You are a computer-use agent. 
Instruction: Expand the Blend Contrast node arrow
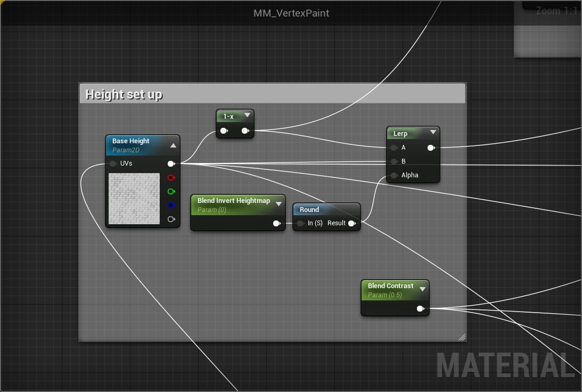(x=422, y=289)
